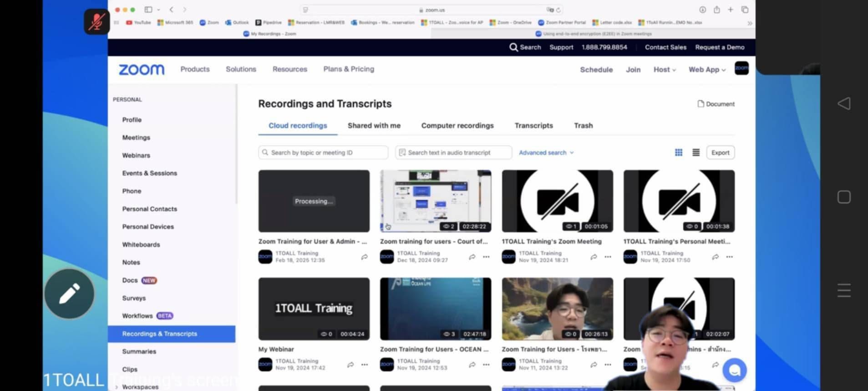Open YouTube bookmark
Viewport: 868px width, 391px height.
[138, 22]
